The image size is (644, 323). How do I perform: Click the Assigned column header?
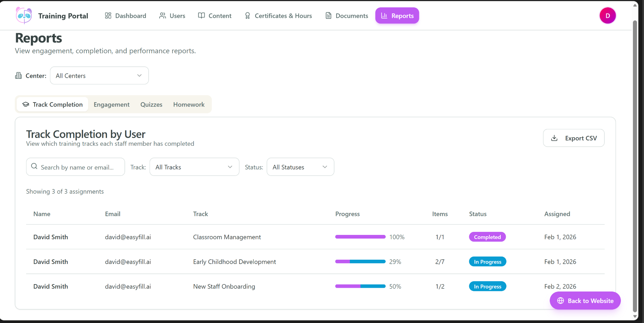[557, 214]
